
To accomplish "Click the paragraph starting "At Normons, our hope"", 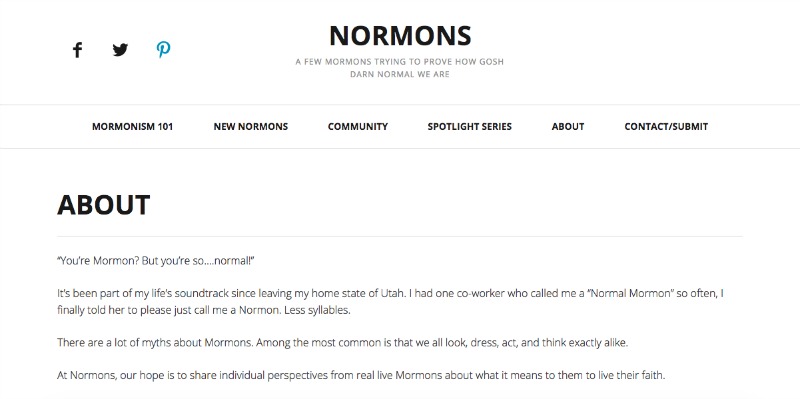I will 361,376.
